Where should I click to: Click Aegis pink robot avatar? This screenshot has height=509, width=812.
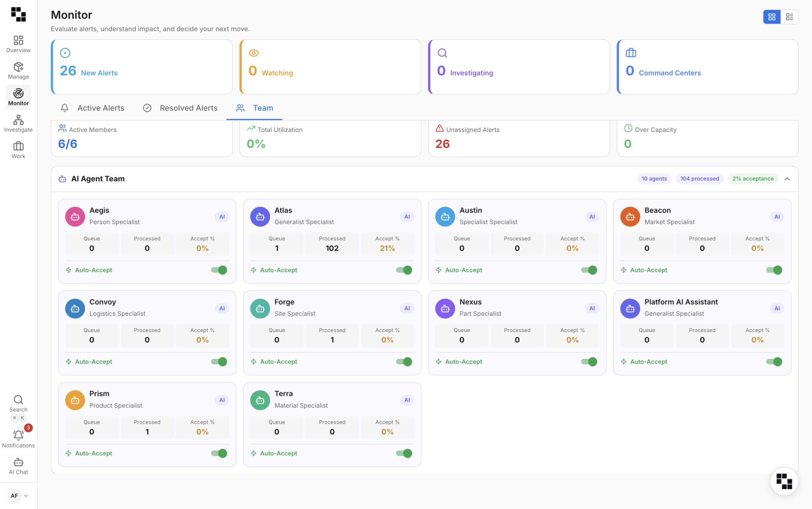(75, 217)
